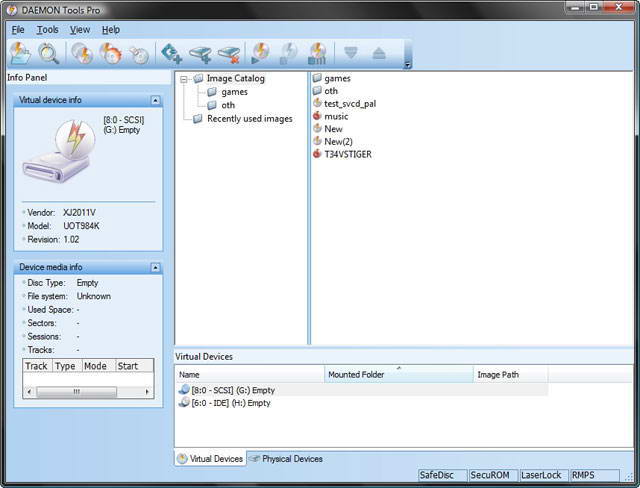The height and width of the screenshot is (488, 640).
Task: Collapse the Virtual device info panel
Action: [x=155, y=100]
